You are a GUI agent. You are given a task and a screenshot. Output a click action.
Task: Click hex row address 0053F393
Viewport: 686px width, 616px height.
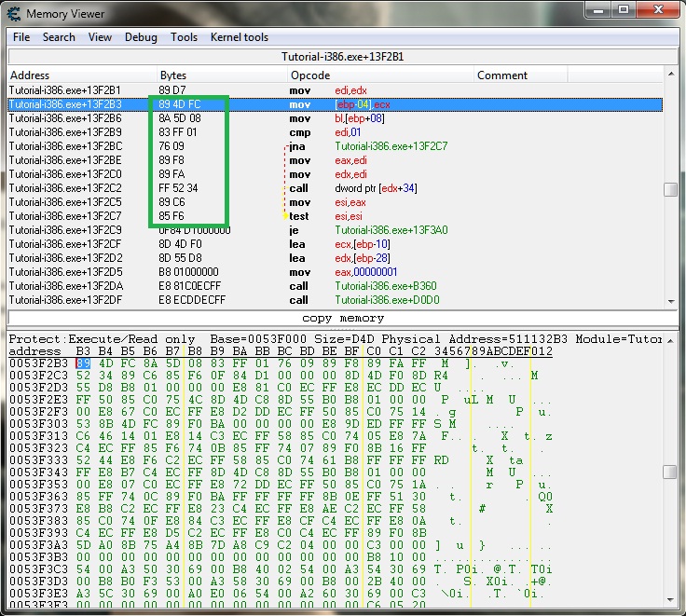coord(38,533)
